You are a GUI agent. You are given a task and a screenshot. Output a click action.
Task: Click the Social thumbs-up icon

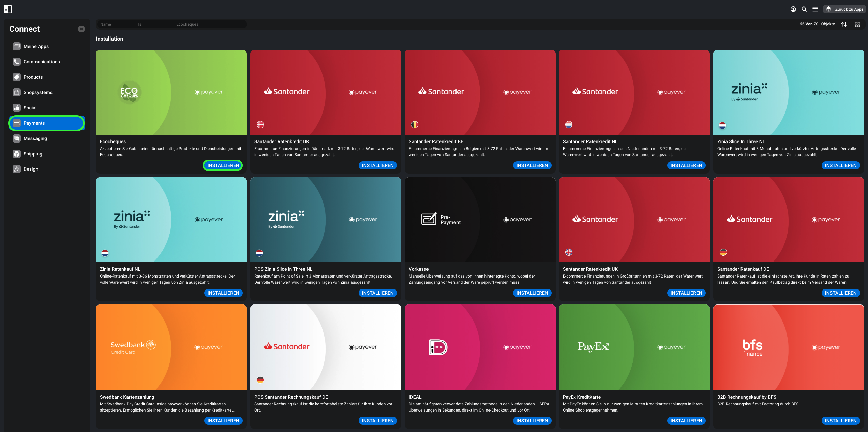point(17,108)
